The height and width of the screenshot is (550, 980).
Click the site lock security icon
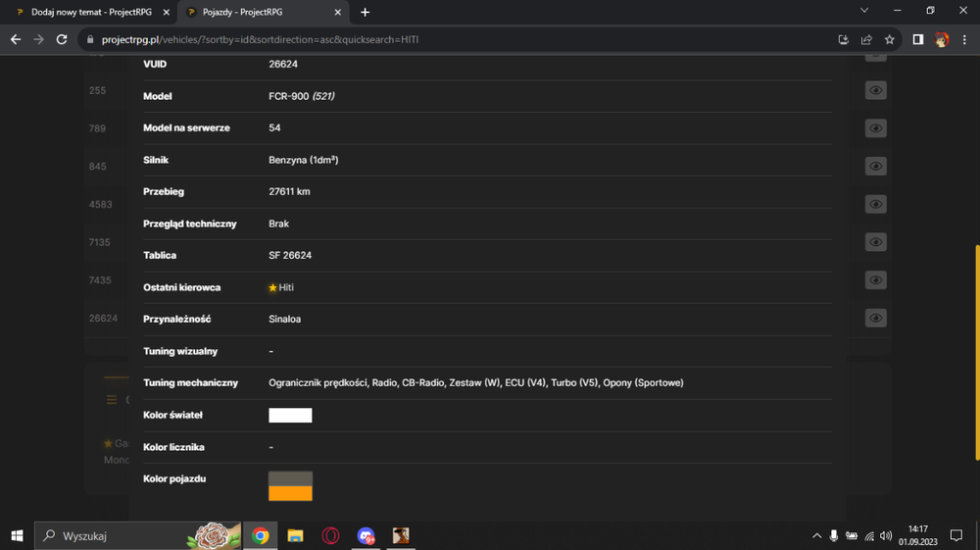[90, 39]
